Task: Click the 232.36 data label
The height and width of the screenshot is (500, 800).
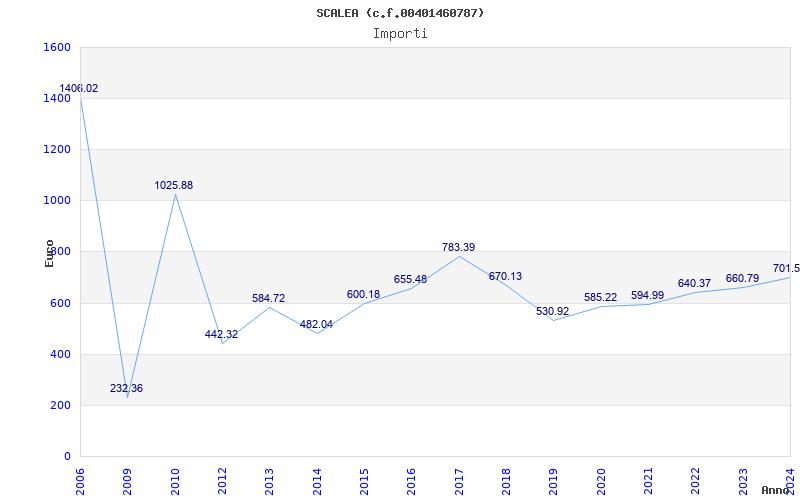Action: [x=127, y=388]
